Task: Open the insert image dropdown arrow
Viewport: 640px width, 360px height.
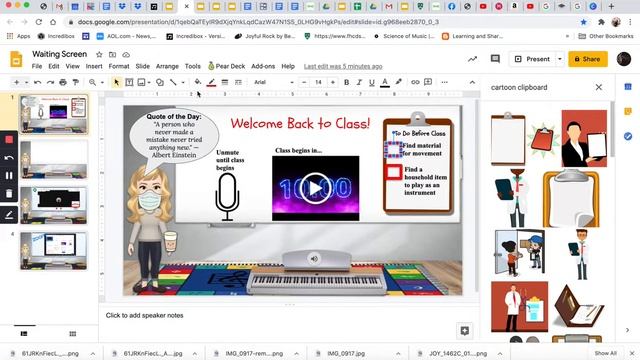Action: coord(149,83)
